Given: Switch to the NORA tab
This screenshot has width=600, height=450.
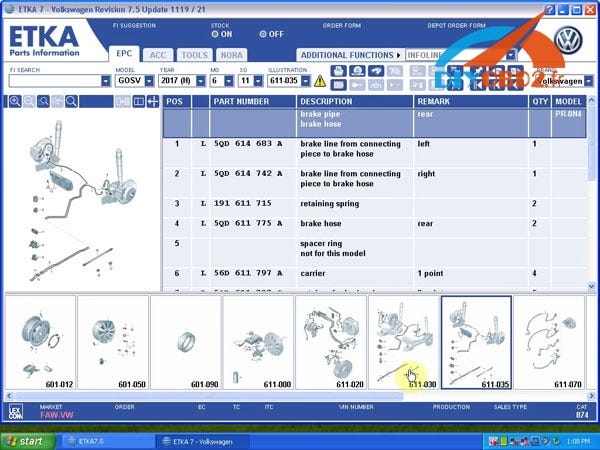Looking at the screenshot, I should pos(232,55).
